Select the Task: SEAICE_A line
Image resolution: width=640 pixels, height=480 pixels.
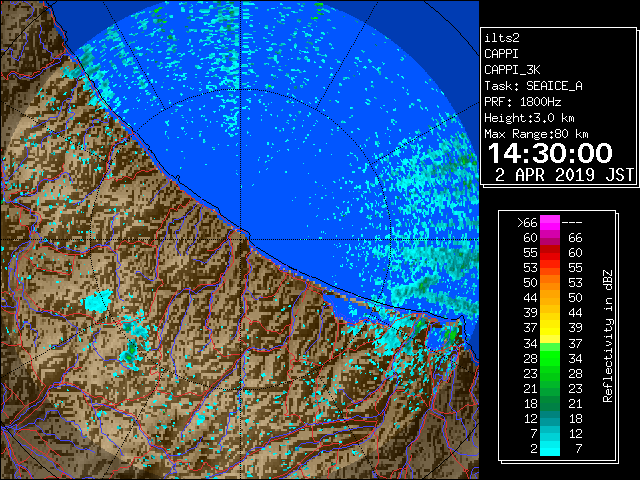click(x=533, y=86)
